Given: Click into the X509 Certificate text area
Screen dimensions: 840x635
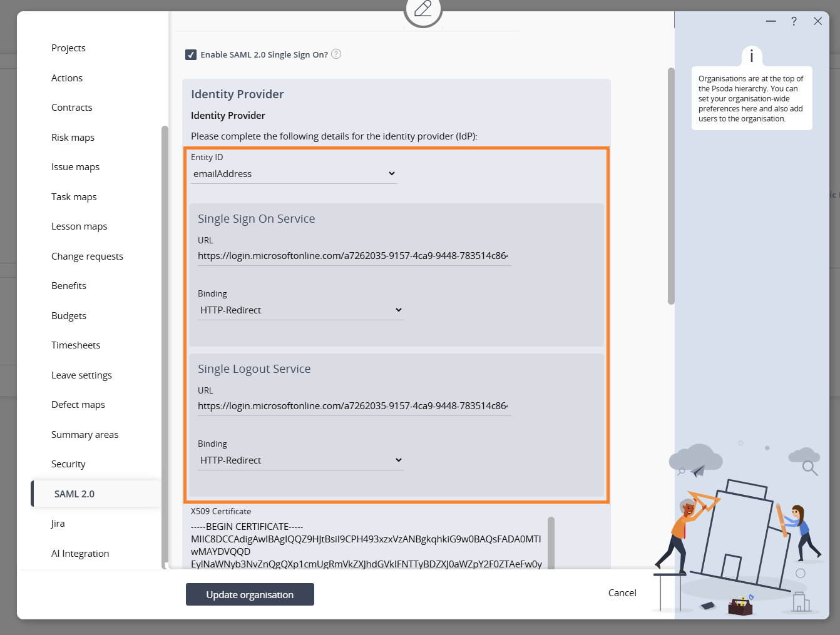Looking at the screenshot, I should (x=366, y=546).
